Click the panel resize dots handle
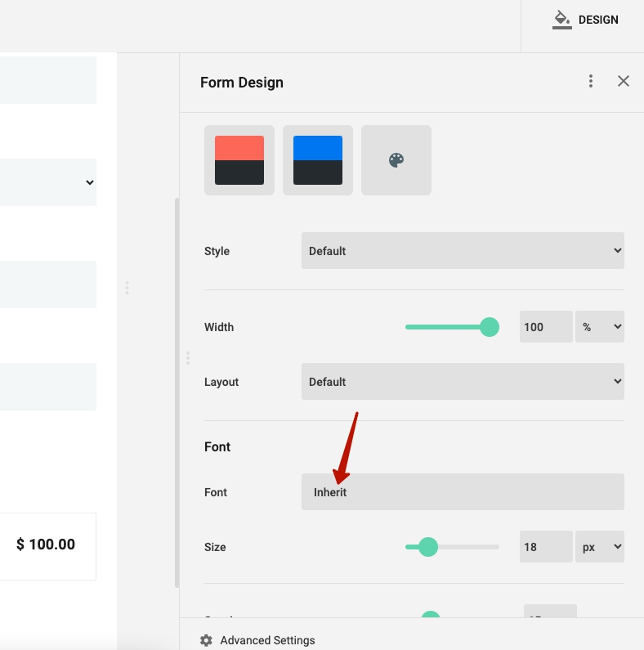The image size is (644, 650). [x=188, y=358]
